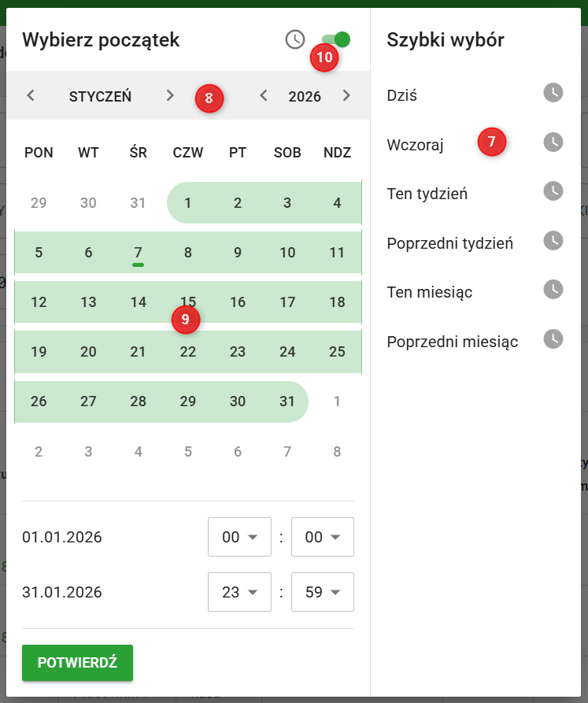
Task: Go to the previous month before Styczeń
Action: click(x=31, y=96)
